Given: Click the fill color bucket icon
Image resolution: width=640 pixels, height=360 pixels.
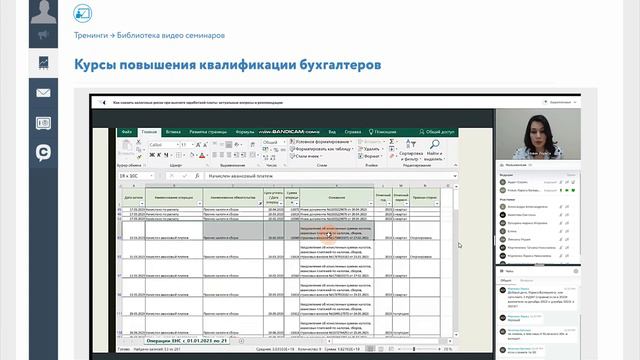Looking at the screenshot, I should point(192,155).
